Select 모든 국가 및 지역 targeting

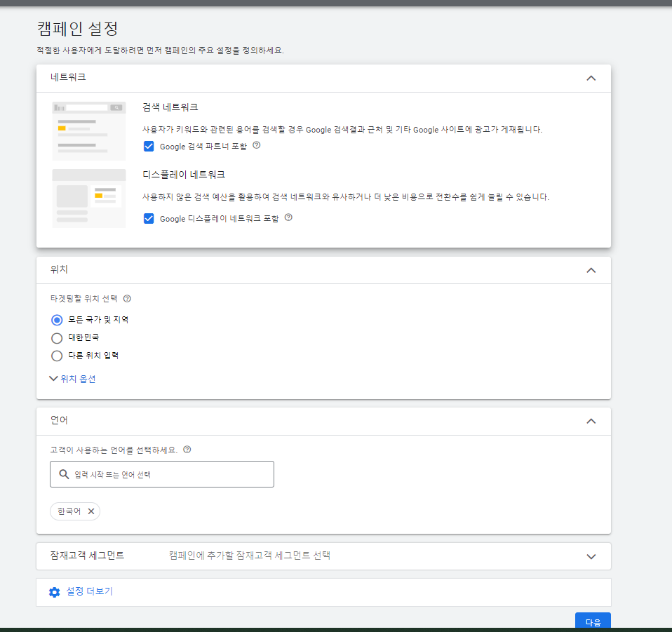click(56, 319)
